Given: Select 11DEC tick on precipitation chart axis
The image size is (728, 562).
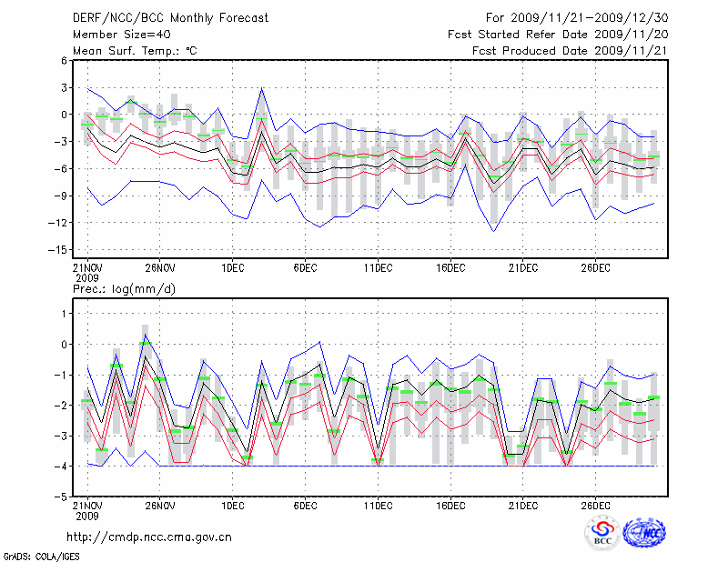Looking at the screenshot, I should tap(378, 505).
